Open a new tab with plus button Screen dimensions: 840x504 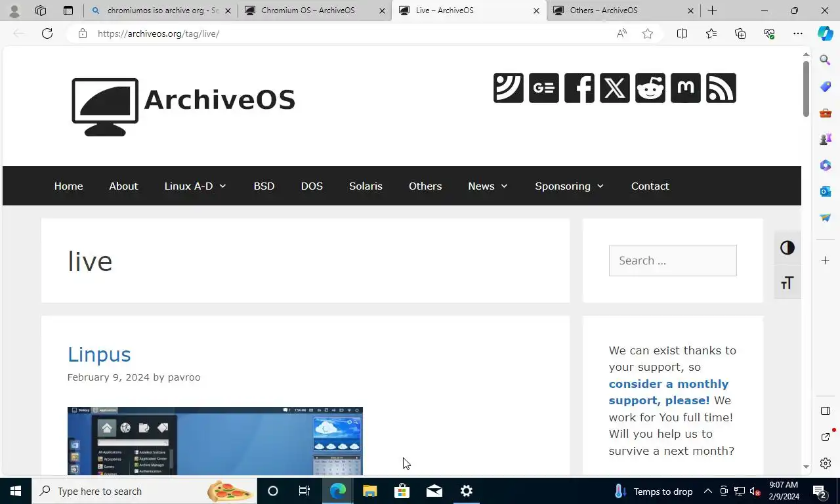[712, 10]
